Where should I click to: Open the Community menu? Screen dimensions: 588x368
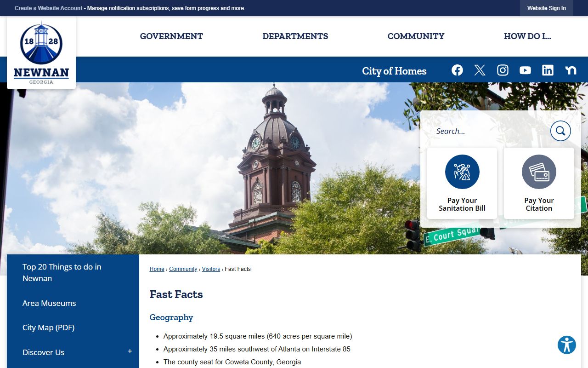(x=416, y=36)
